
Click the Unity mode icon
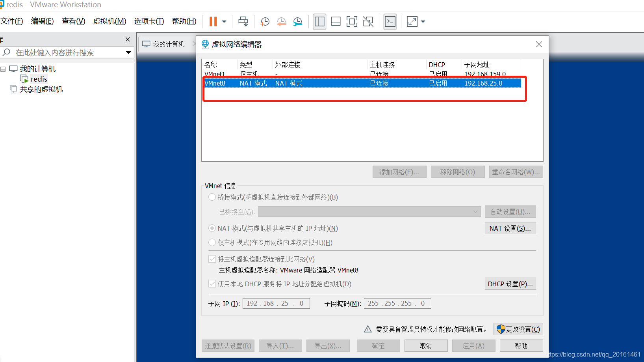[x=368, y=22]
